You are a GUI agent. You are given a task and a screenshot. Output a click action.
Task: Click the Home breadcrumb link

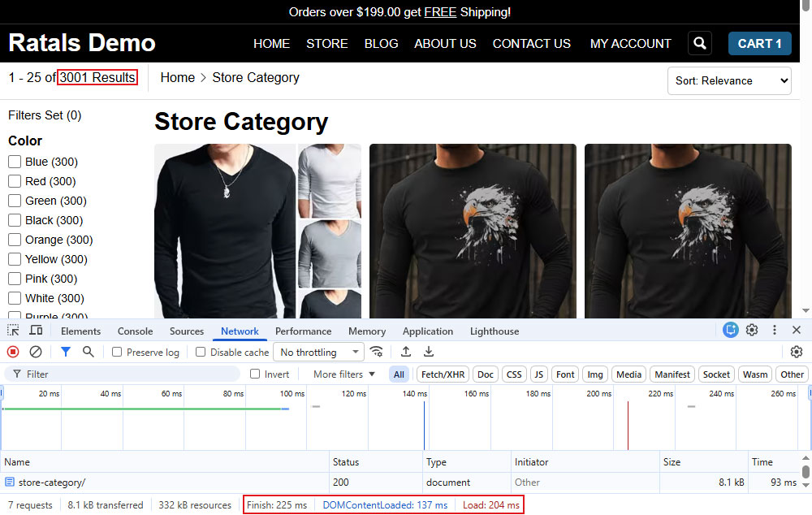[x=178, y=77]
